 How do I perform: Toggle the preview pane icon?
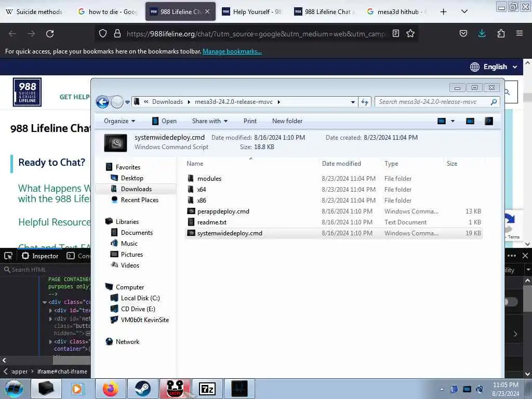(470, 121)
